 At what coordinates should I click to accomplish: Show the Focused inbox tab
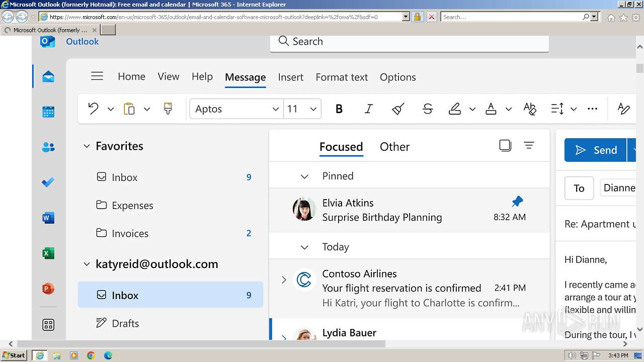click(341, 147)
